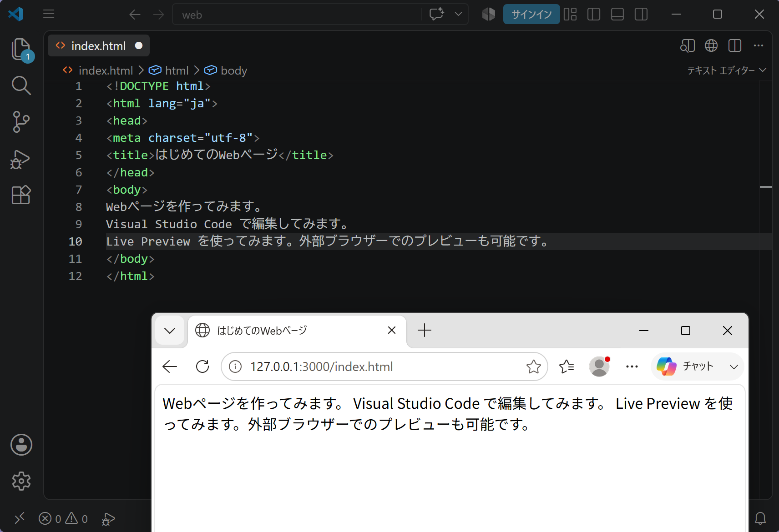Screen dimensions: 779x532
Task: Open the Explorer view in activity bar
Action: (x=21, y=49)
